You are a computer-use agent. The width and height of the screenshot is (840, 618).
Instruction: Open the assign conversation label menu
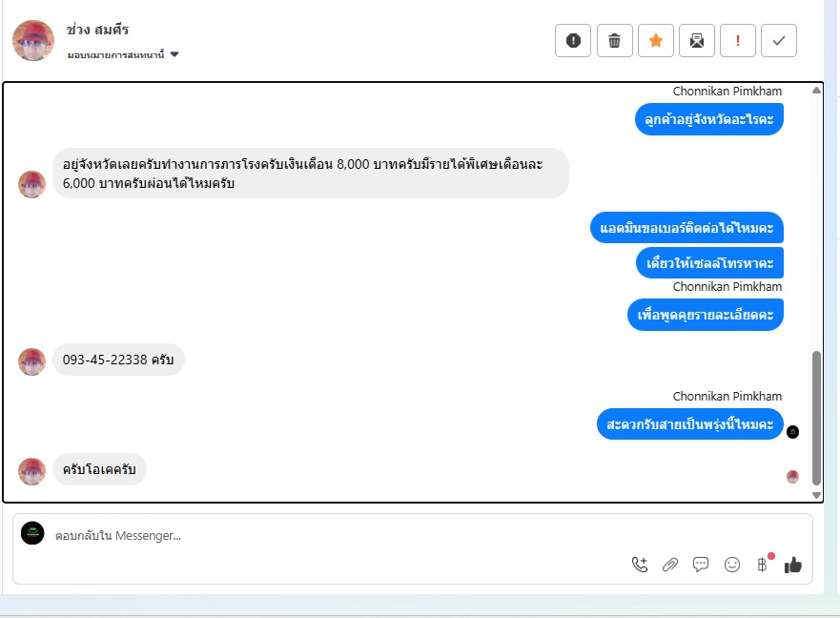pyautogui.click(x=115, y=54)
